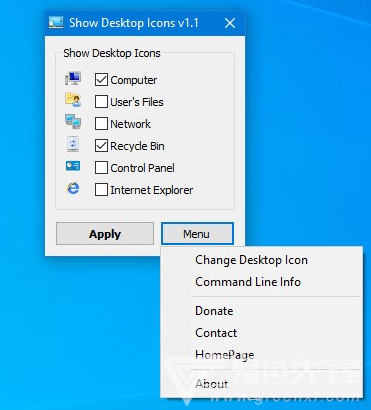Click the Recycle Bin icon image
371x410 pixels.
tap(73, 144)
